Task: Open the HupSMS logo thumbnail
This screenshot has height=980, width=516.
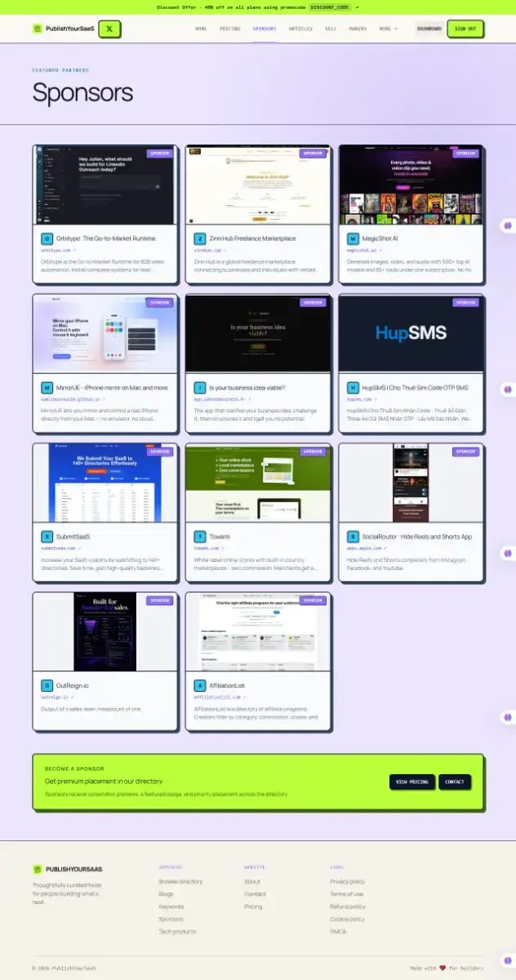Action: (x=411, y=334)
